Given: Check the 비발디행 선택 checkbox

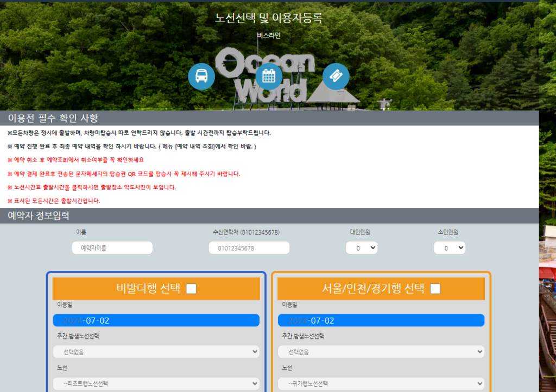Looking at the screenshot, I should [191, 289].
